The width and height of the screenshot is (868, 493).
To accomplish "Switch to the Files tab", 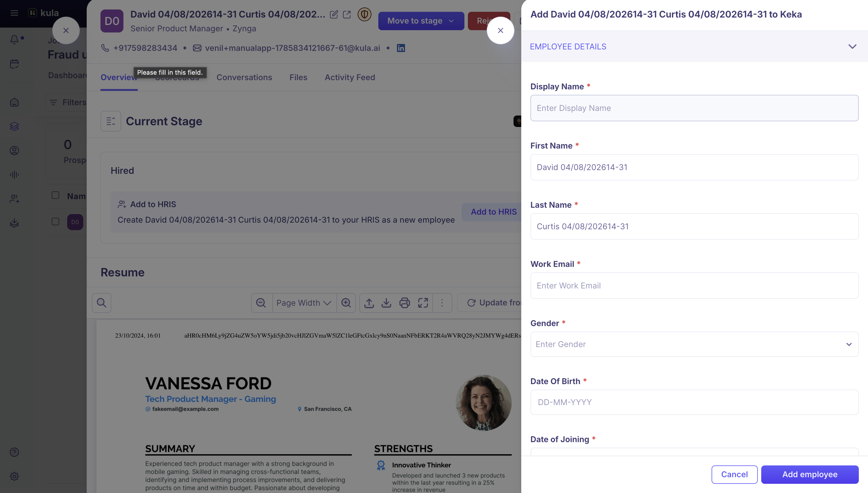I will tap(298, 77).
